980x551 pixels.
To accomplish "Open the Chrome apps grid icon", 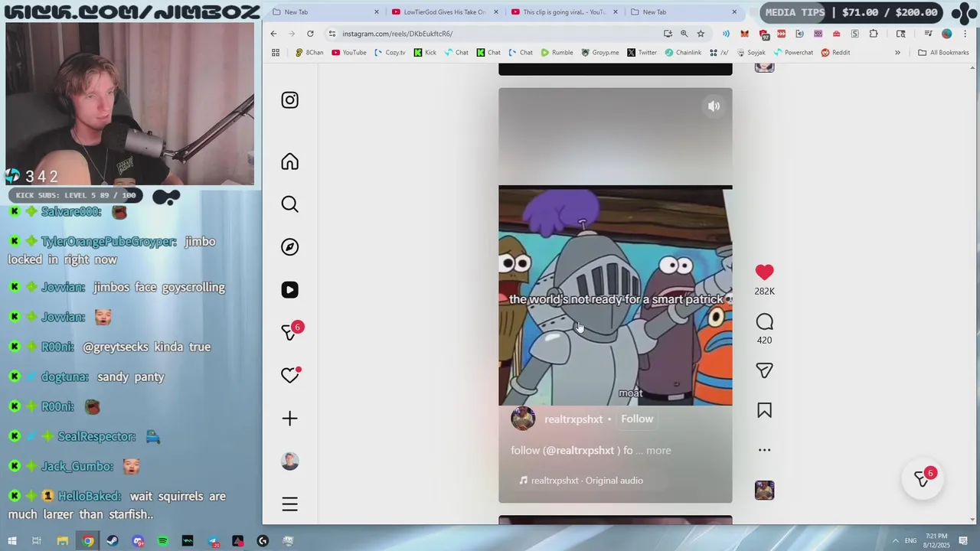I will tap(276, 53).
